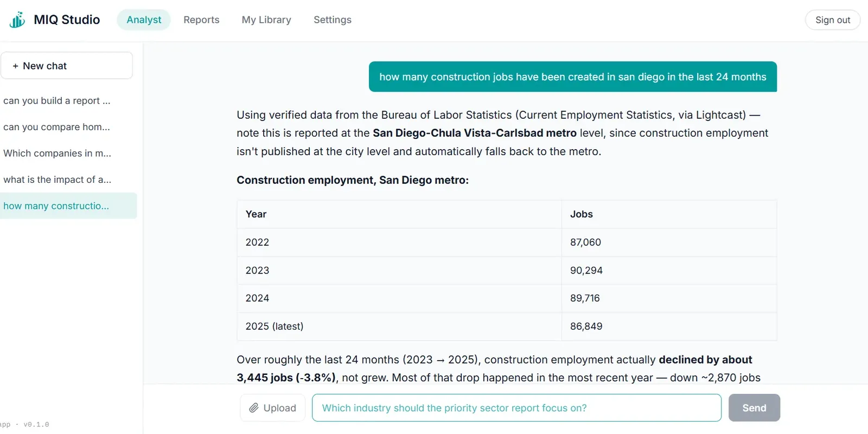Open the Reports tab
The height and width of the screenshot is (434, 868).
coord(201,20)
